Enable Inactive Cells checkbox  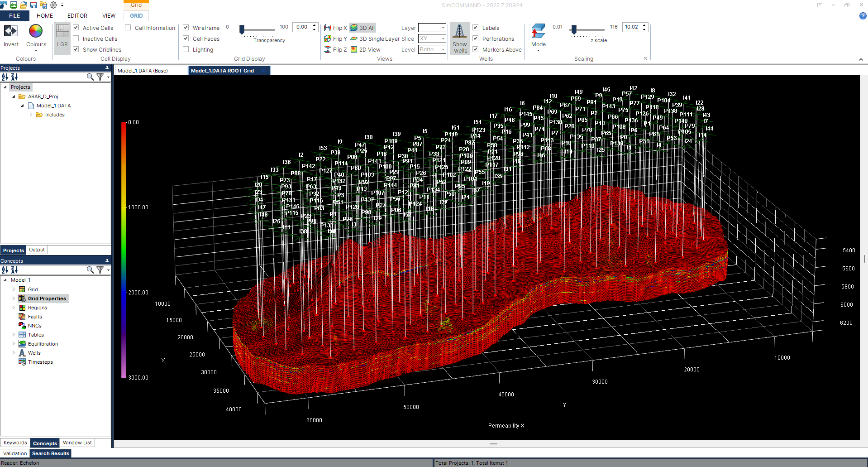coord(76,39)
